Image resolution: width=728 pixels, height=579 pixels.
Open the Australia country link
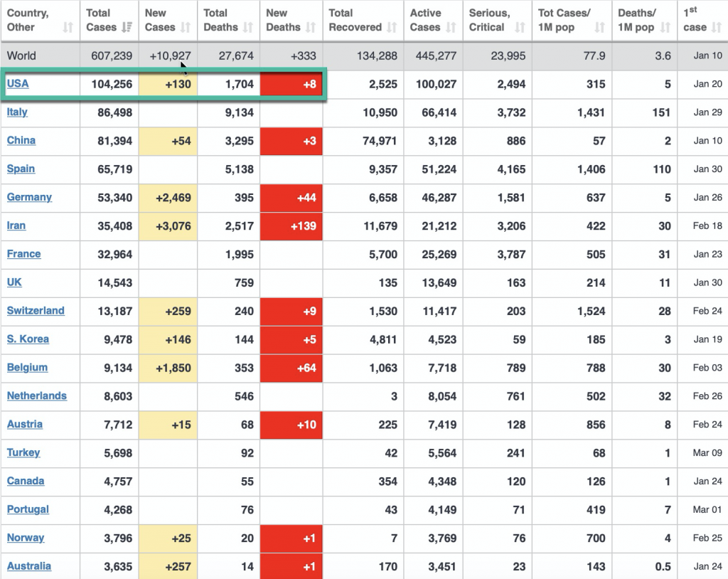(29, 566)
